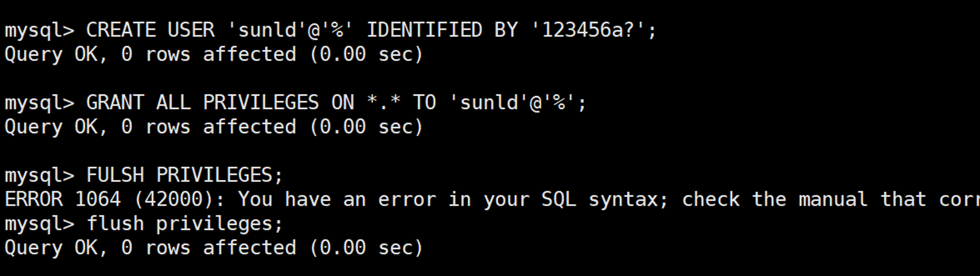Click the last Query OK result line
The height and width of the screenshot is (276, 980).
(214, 248)
